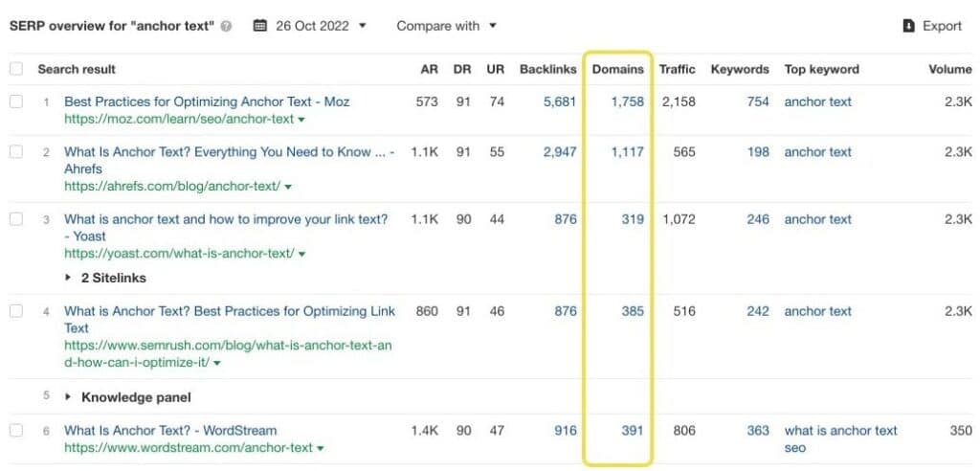Open the ahrefs.com blog URL dropdown arrow
The image size is (980, 471).
(288, 187)
